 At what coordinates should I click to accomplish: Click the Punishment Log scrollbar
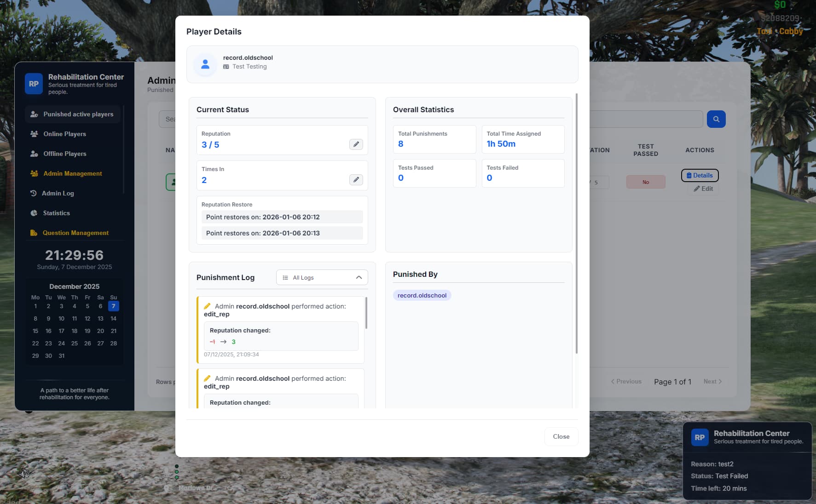[x=366, y=313]
